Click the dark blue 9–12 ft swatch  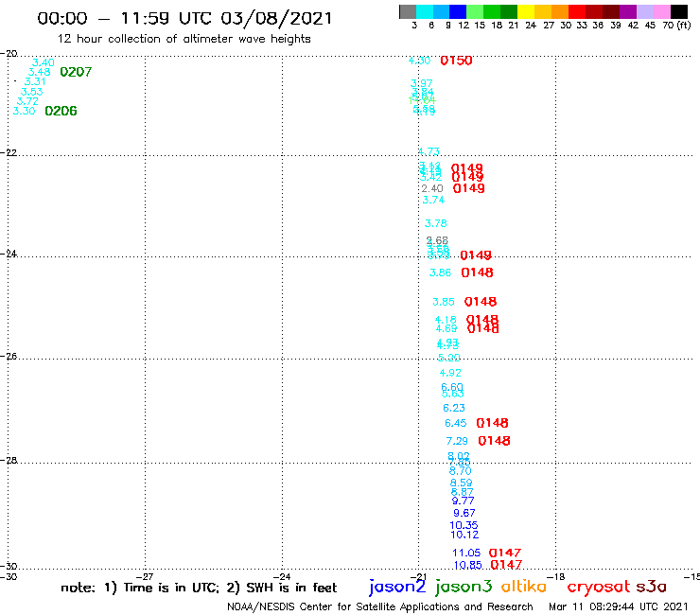click(459, 11)
